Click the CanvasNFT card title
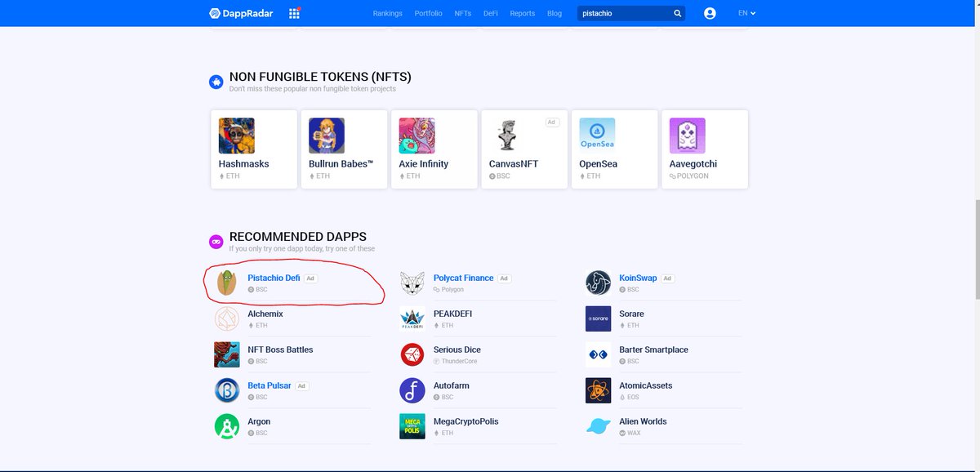The width and height of the screenshot is (980, 472). coord(514,164)
